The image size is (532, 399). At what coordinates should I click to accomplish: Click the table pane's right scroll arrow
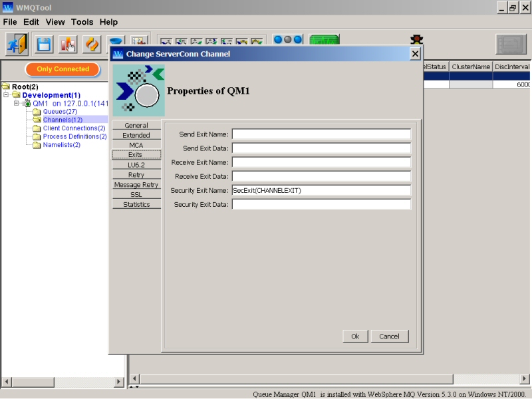(525, 378)
